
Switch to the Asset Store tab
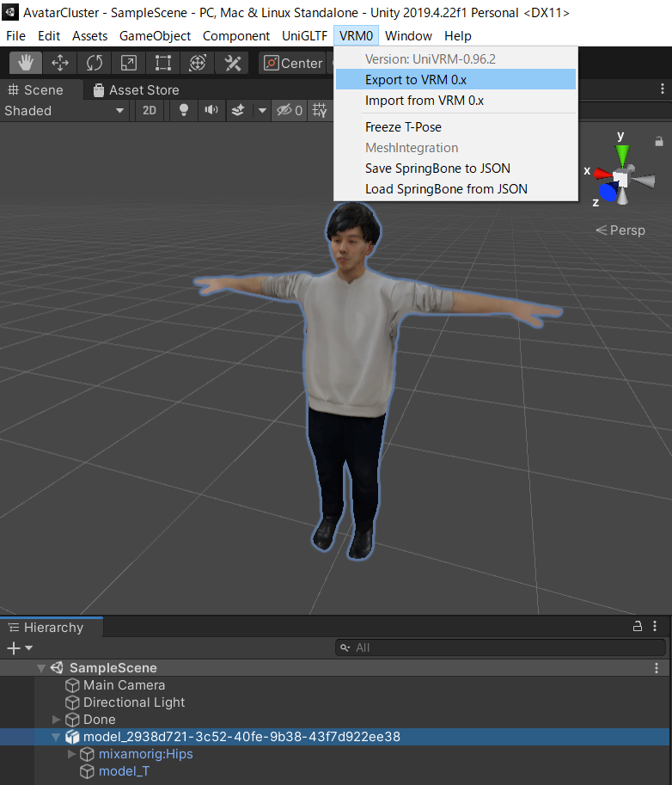[x=137, y=90]
